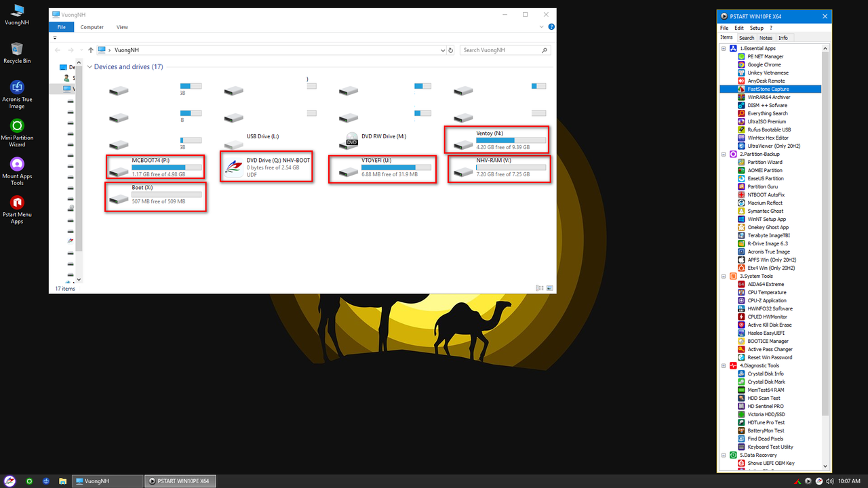Select DVD Drive (Q:) NHV-BOOT

(x=267, y=167)
